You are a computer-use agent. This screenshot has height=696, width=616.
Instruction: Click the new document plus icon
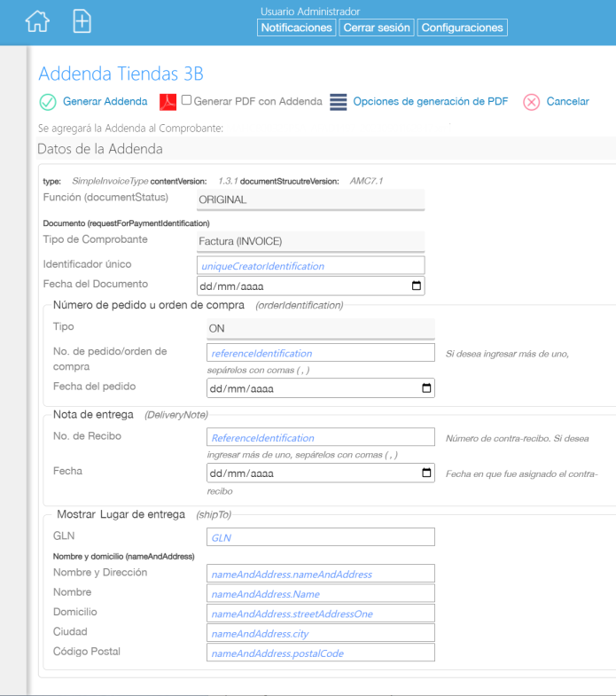click(82, 21)
